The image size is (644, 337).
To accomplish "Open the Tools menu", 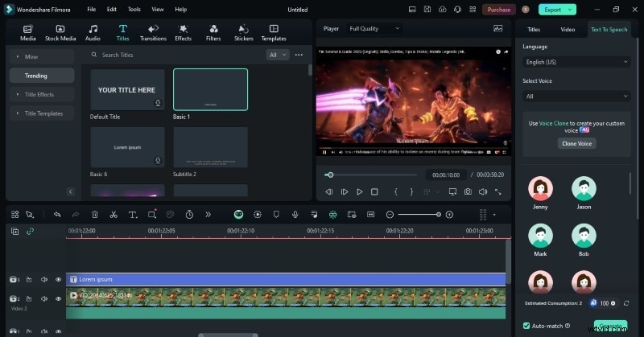I will (134, 9).
